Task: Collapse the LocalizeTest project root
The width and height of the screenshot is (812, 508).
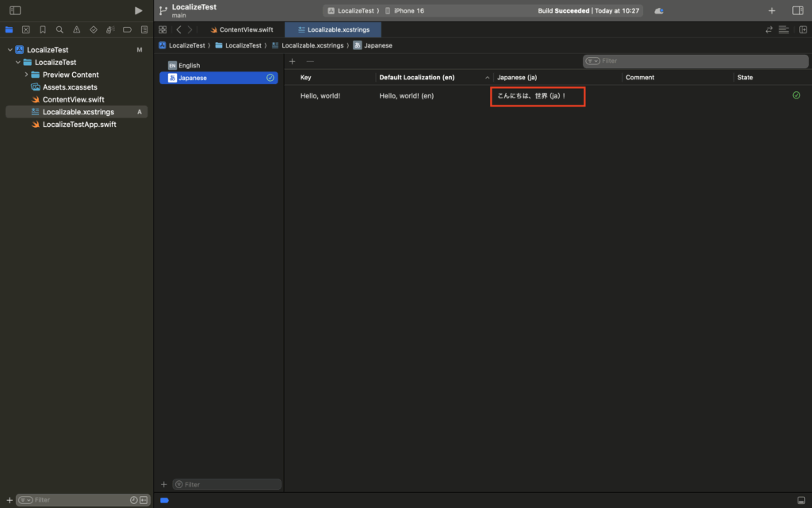Action: tap(10, 50)
